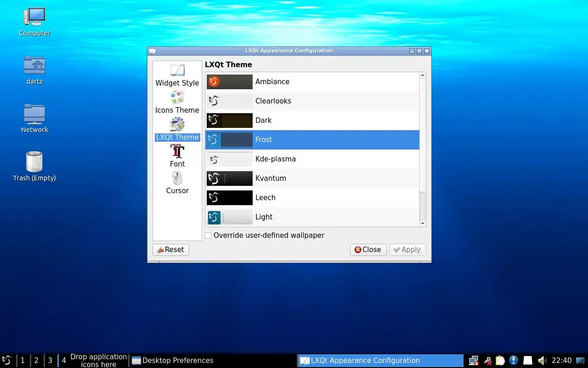Image resolution: width=588 pixels, height=368 pixels.
Task: Open the Trash (Empty) desktop icon
Action: pyautogui.click(x=34, y=167)
